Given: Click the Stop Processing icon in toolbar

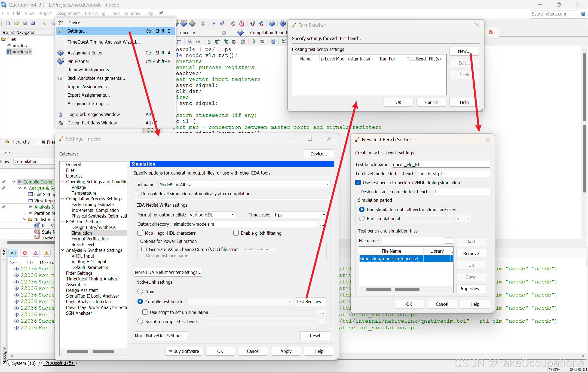Looking at the screenshot, I should pos(203,24).
